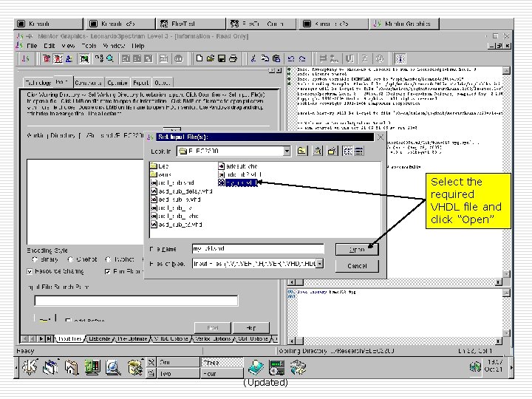Toggle the Resource Sharing checkbox
The height and width of the screenshot is (399, 532).
30,271
